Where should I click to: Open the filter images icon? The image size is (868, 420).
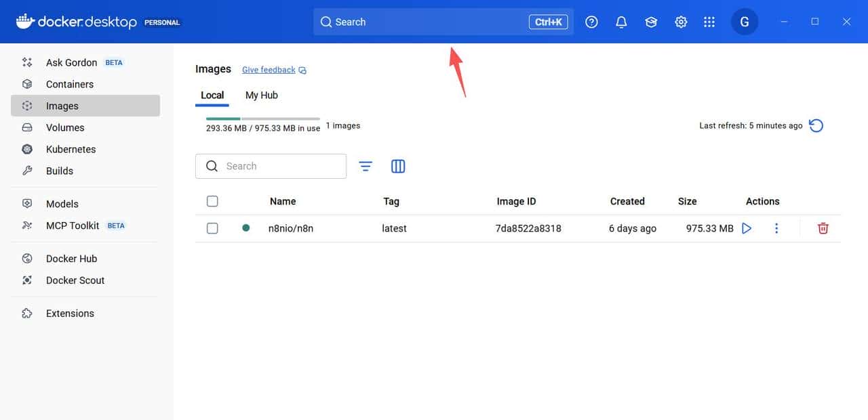point(366,166)
